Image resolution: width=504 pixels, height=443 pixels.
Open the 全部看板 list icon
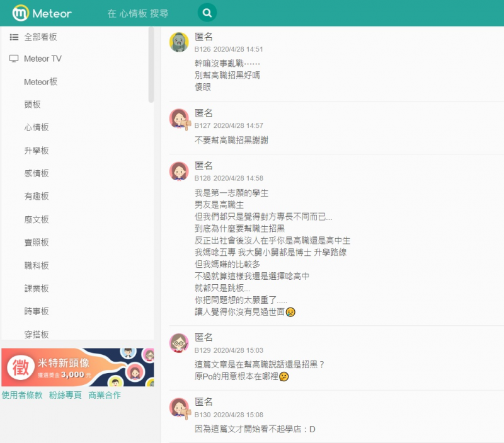(x=14, y=37)
